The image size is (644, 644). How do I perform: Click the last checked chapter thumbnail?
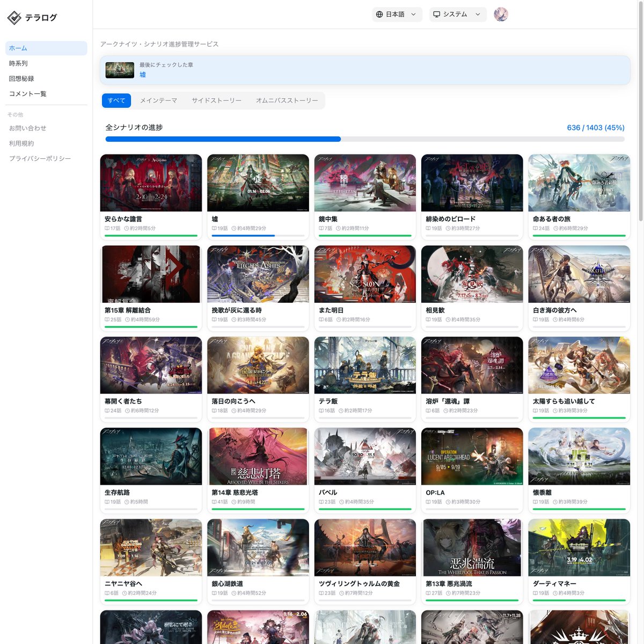pyautogui.click(x=120, y=70)
